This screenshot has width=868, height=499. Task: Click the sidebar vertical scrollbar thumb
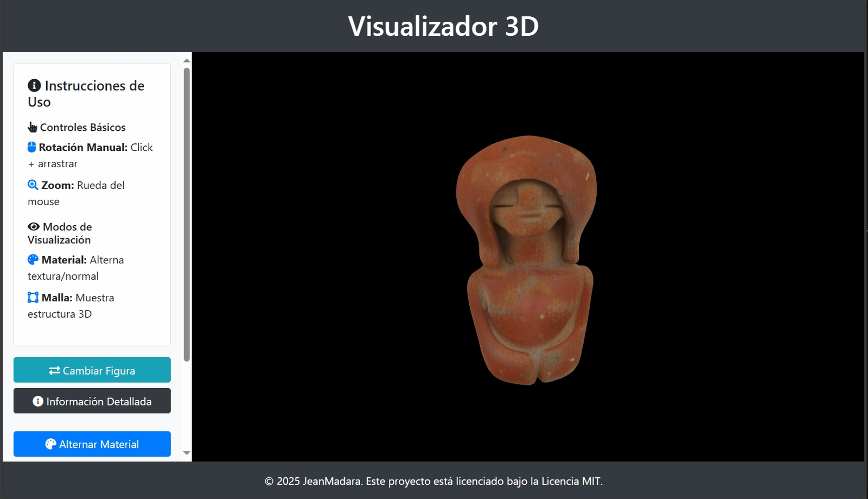tap(187, 214)
